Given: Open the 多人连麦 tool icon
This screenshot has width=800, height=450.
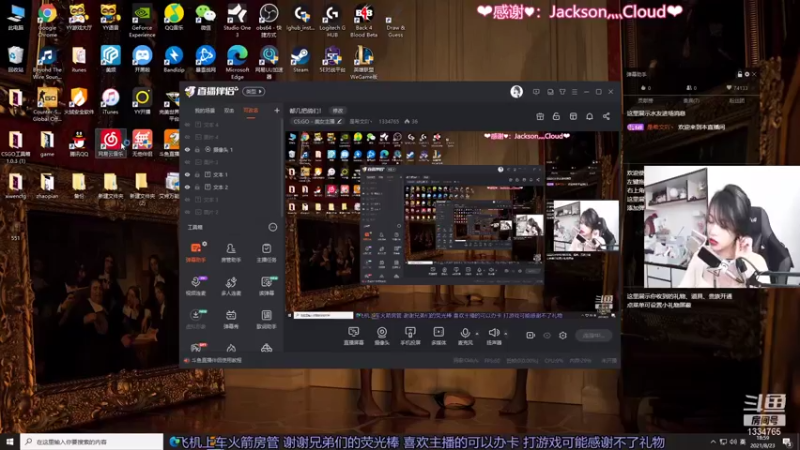Looking at the screenshot, I should 231,286.
